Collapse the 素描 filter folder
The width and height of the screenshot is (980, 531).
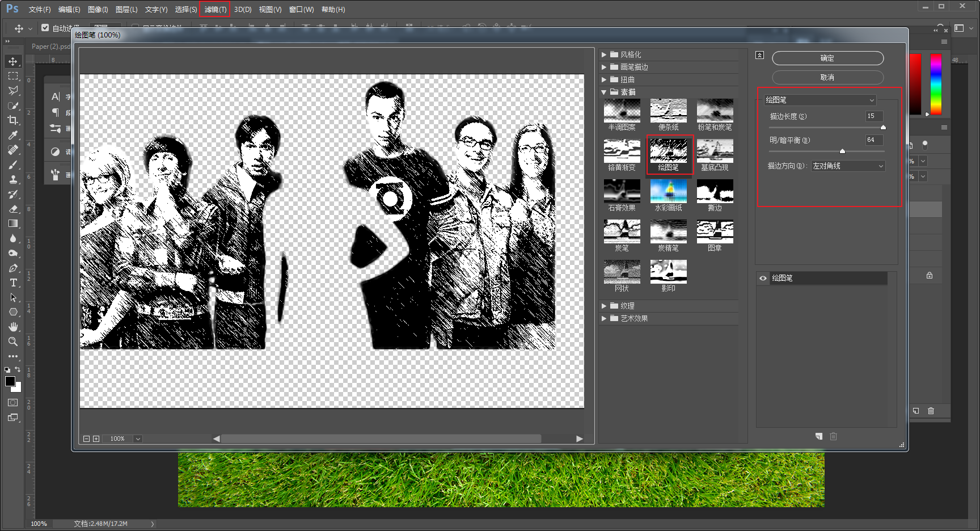coord(604,92)
